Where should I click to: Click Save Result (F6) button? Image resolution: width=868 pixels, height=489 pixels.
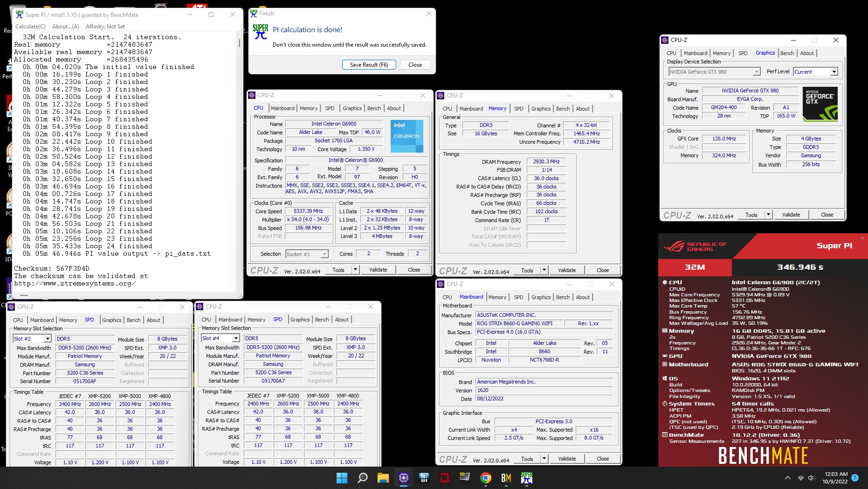click(x=369, y=65)
